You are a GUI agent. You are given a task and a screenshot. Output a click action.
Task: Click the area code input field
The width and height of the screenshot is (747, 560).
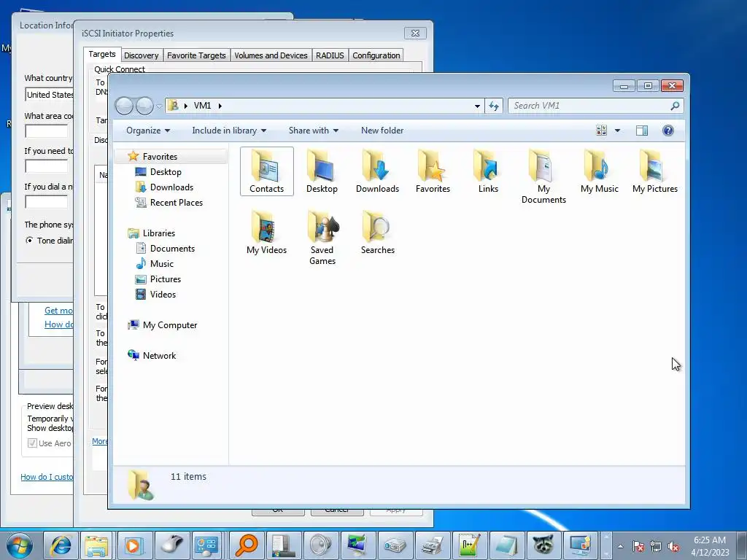[46, 131]
